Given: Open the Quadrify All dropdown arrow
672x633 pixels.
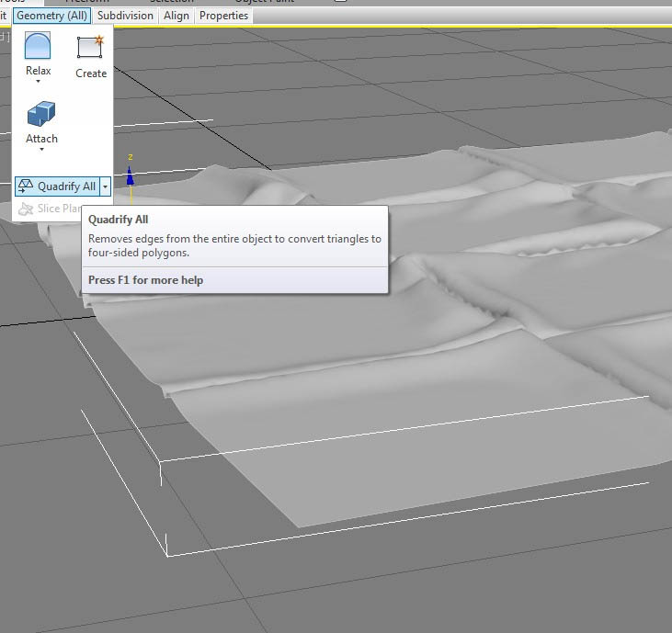Looking at the screenshot, I should (x=106, y=187).
